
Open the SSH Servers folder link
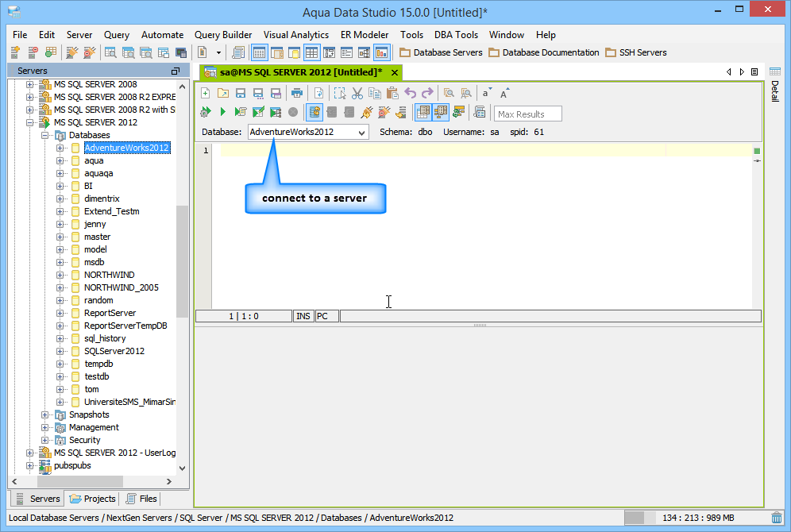tap(635, 52)
